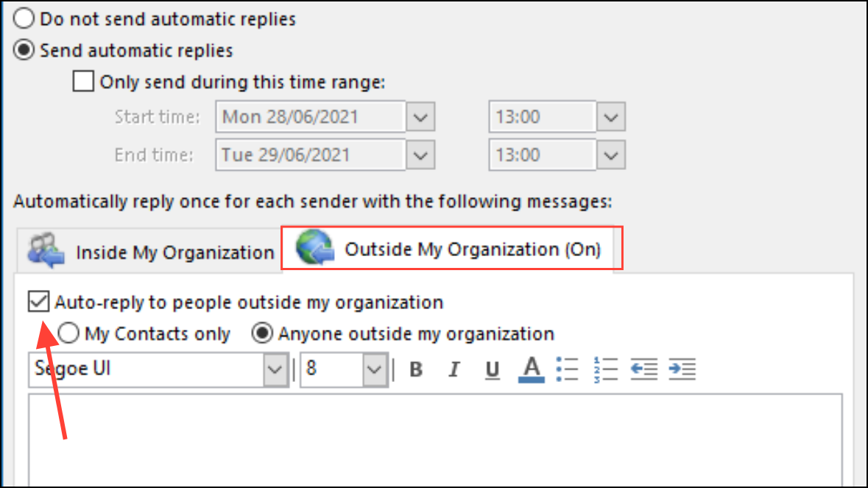Viewport: 868px width, 488px height.
Task: Open the font color tool
Action: 530,369
